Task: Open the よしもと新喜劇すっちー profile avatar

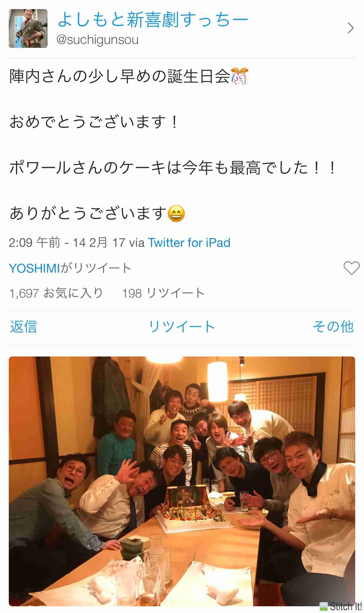Action: [x=28, y=28]
